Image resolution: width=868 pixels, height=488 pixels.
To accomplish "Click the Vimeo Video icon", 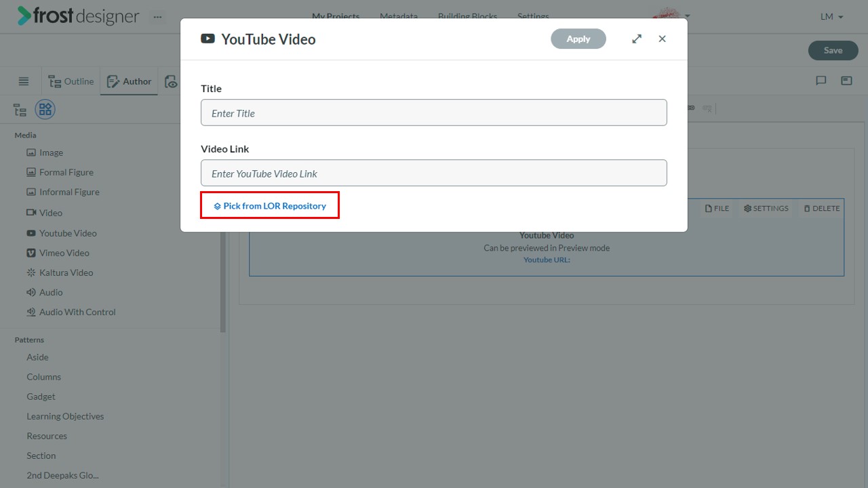I will (x=31, y=253).
